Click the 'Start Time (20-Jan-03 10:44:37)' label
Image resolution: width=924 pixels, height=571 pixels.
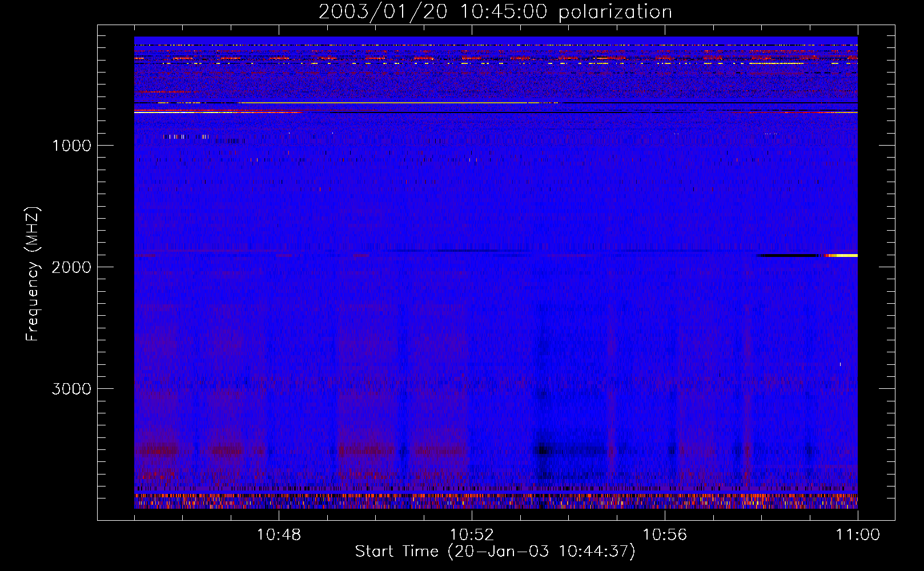click(495, 552)
